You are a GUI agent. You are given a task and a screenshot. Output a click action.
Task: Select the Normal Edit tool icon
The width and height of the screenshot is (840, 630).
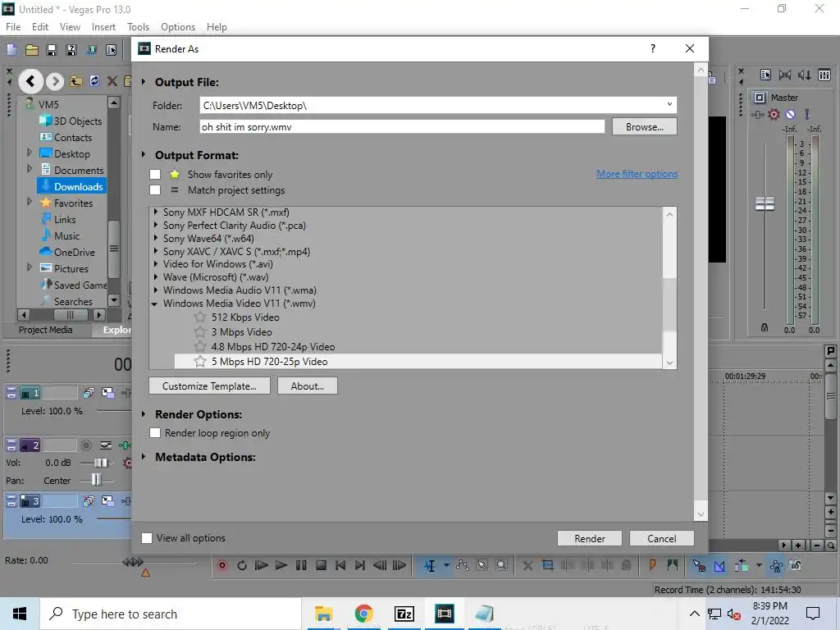430,565
